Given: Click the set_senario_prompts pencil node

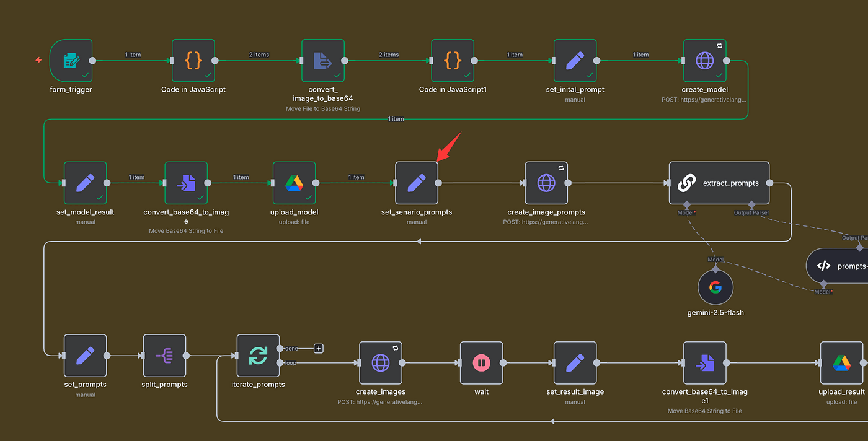Looking at the screenshot, I should coord(417,183).
